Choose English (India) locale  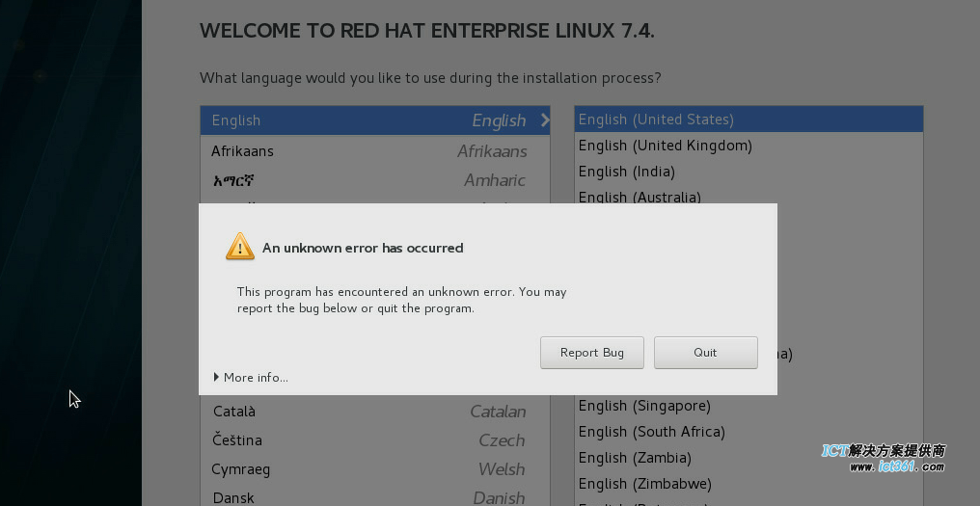[x=749, y=172]
